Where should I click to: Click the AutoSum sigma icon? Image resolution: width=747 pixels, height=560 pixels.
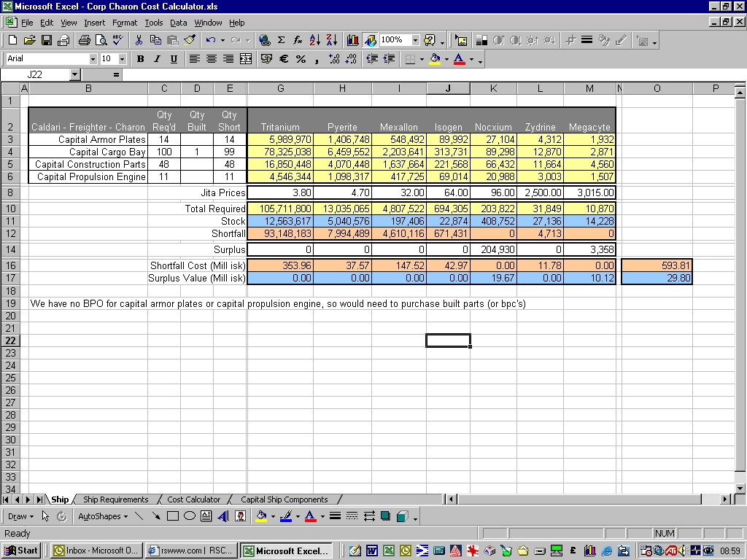281,40
